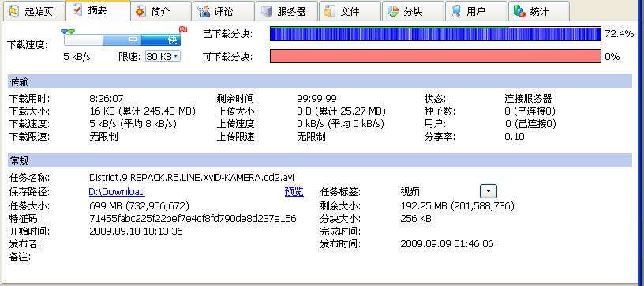644x286 pixels.
Task: Open the 限速 30 KB dropdown
Action: coord(163,56)
